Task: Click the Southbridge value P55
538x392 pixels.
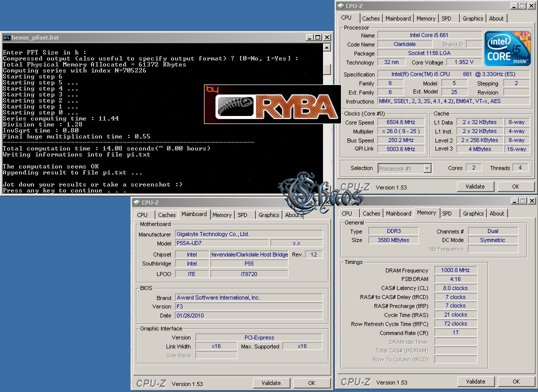Action: 249,263
